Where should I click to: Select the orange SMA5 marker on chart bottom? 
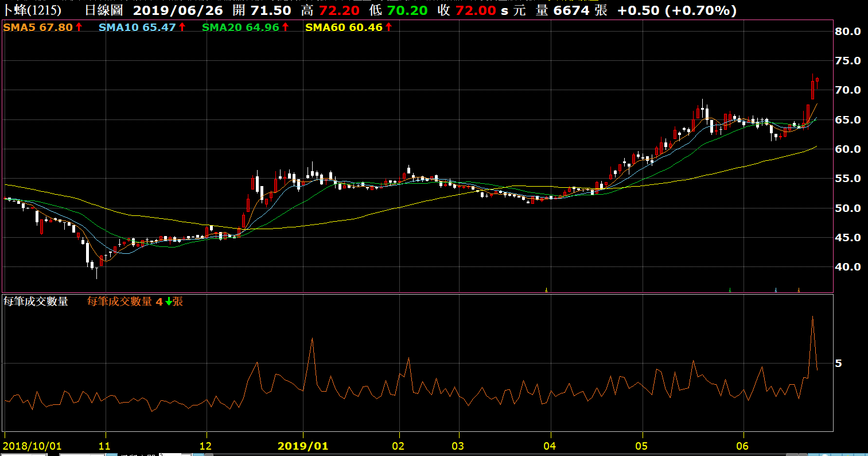(x=799, y=290)
